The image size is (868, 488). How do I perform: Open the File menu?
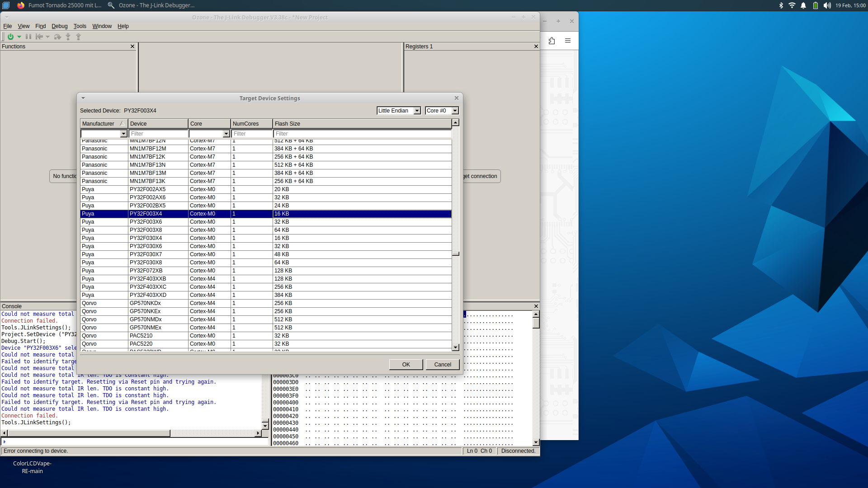pos(7,26)
